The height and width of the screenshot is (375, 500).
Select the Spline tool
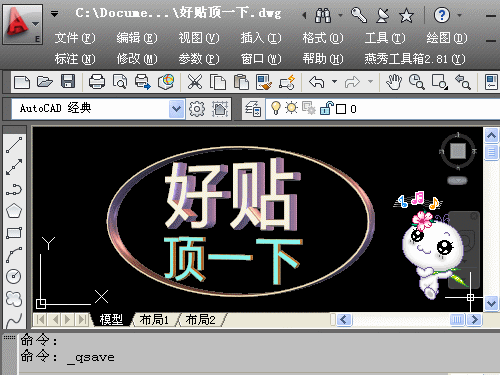click(x=14, y=321)
